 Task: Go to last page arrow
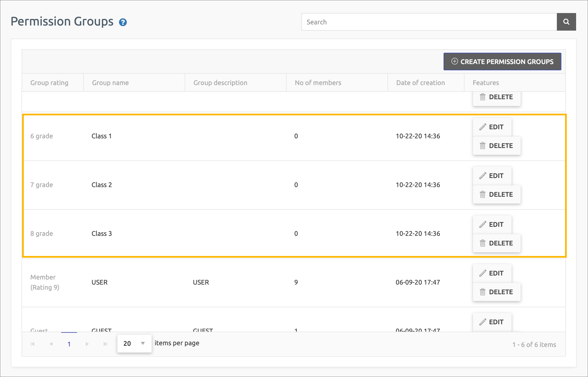pos(105,344)
